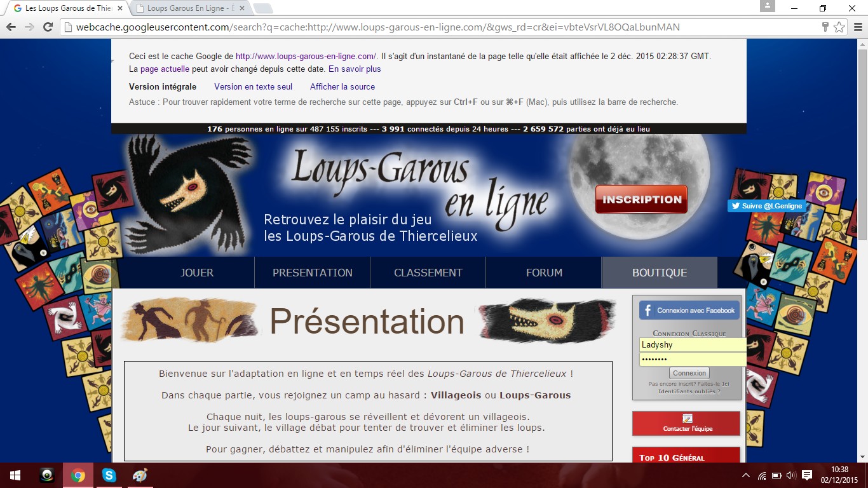
Task: Open the PRESENTATION menu item
Action: 313,273
